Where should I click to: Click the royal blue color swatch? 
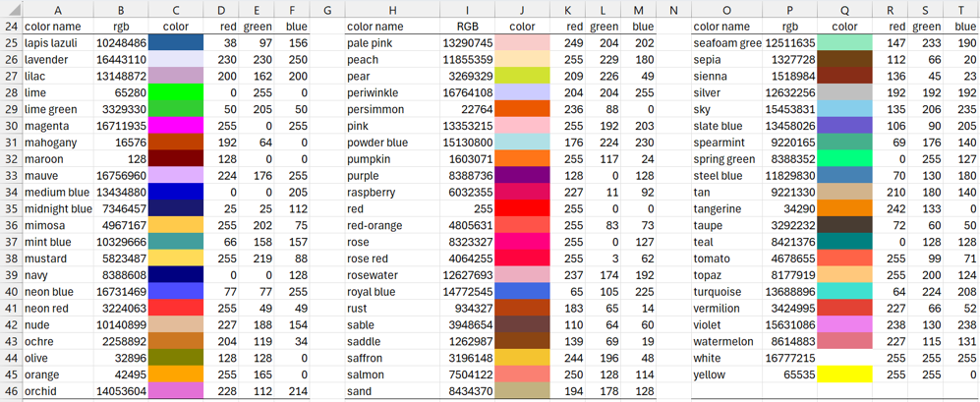[x=522, y=292]
